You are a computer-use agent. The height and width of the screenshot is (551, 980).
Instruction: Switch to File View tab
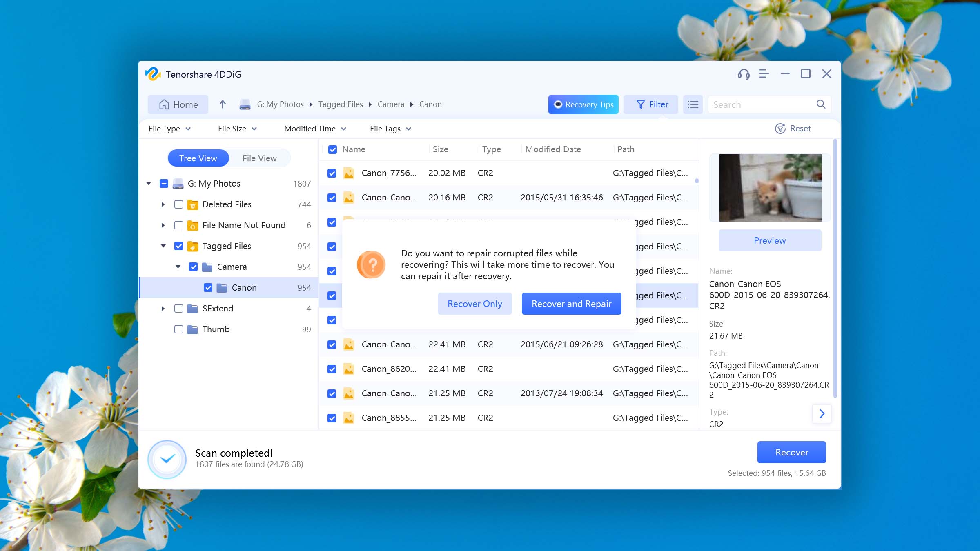260,158
